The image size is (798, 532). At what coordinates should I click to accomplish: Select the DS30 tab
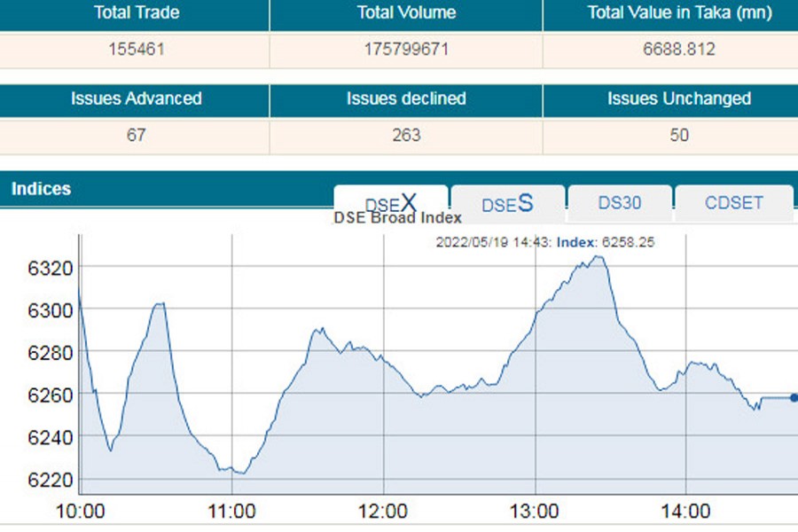619,202
